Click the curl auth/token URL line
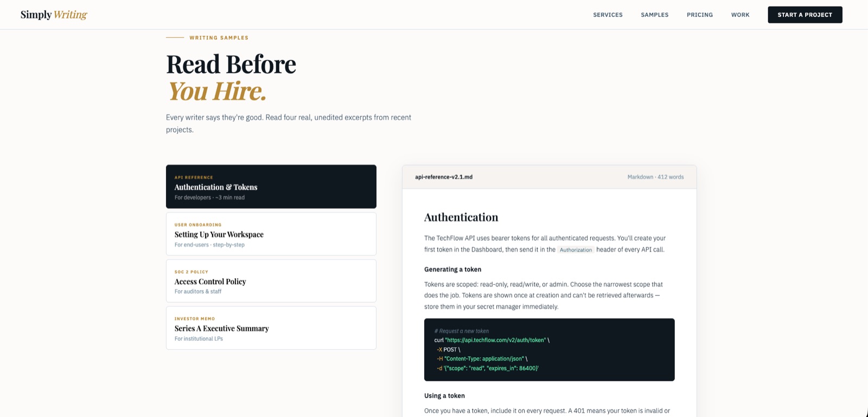Image resolution: width=868 pixels, height=417 pixels. point(492,340)
